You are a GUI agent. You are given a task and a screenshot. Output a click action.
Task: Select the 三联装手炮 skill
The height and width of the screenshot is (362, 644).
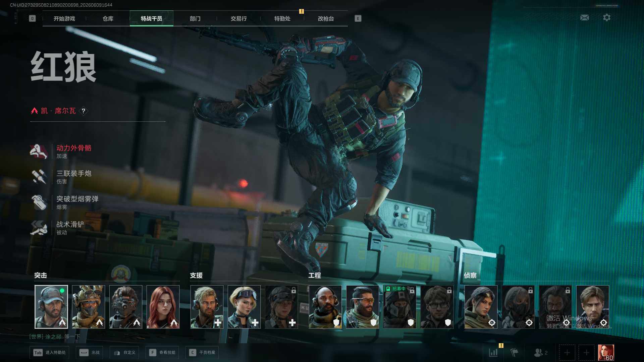pos(61,177)
